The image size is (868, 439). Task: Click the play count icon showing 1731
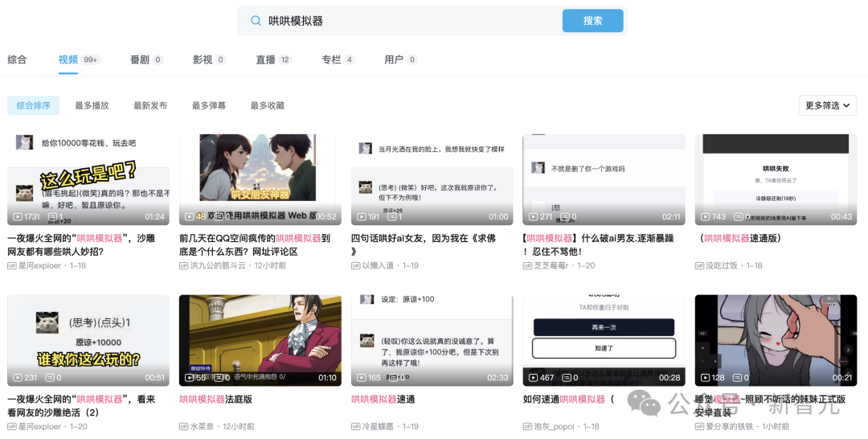coord(18,217)
